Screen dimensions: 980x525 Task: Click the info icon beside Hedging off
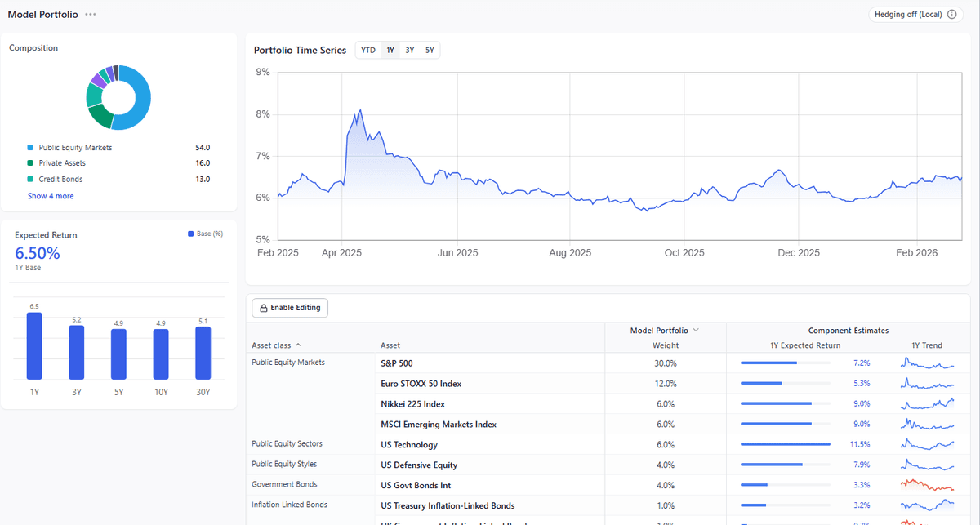tap(952, 14)
